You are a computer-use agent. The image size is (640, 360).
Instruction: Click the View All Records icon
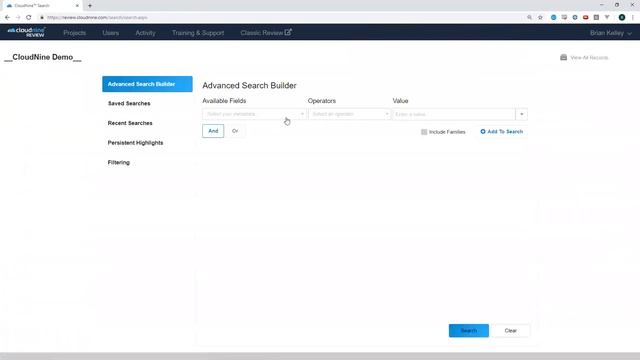[x=564, y=57]
